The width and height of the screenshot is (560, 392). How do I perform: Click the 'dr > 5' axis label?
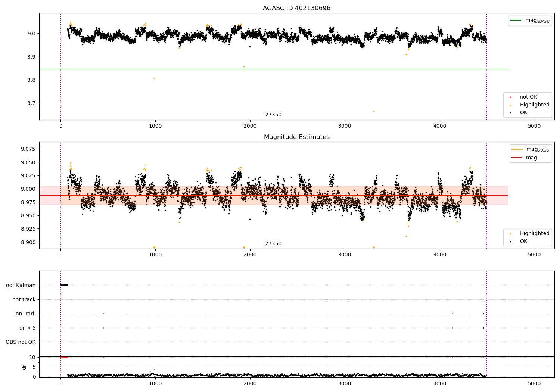point(27,328)
